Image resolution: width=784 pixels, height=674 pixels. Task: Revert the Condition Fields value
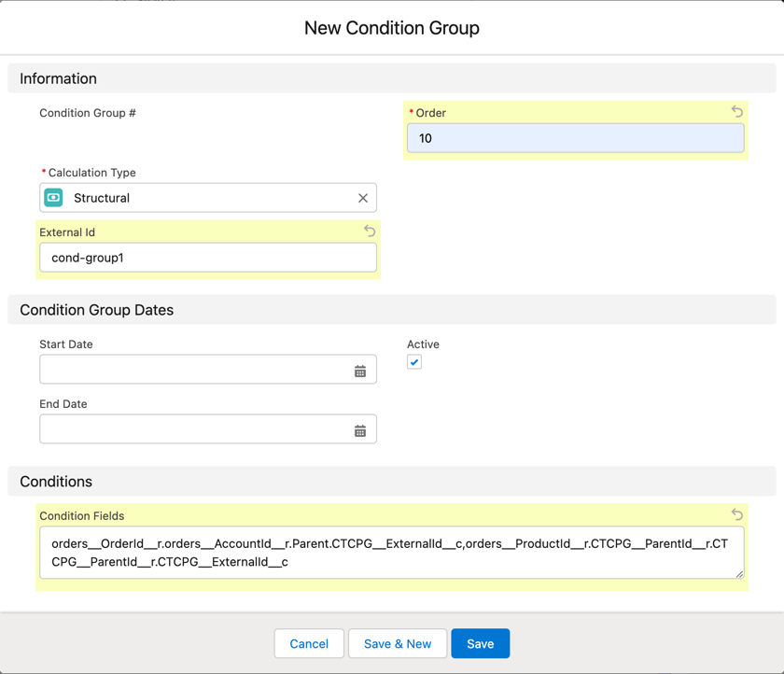click(x=736, y=514)
